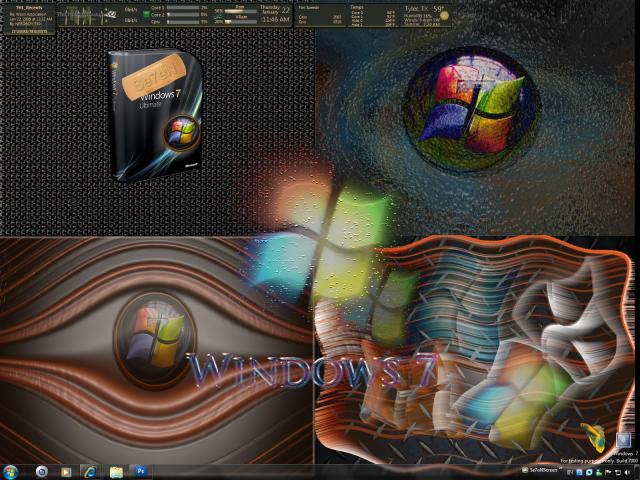Open Windows Explorer folder icon in taskbar

pyautogui.click(x=116, y=472)
